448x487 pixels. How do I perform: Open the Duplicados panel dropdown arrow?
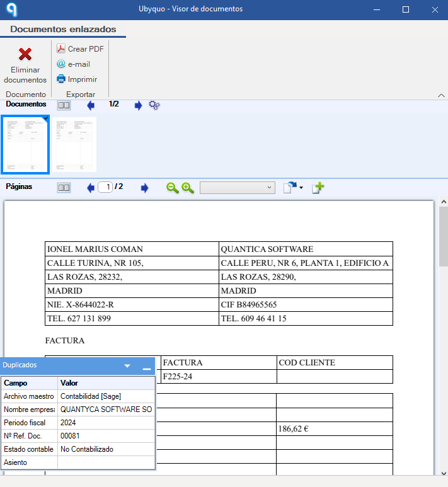click(x=127, y=365)
